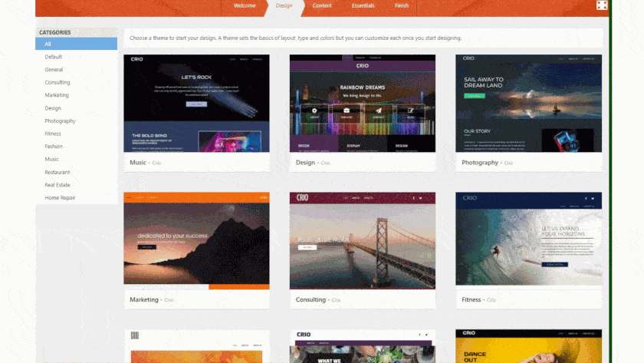The image size is (644, 363).
Task: Jump to the Finish step tab
Action: pos(401,5)
